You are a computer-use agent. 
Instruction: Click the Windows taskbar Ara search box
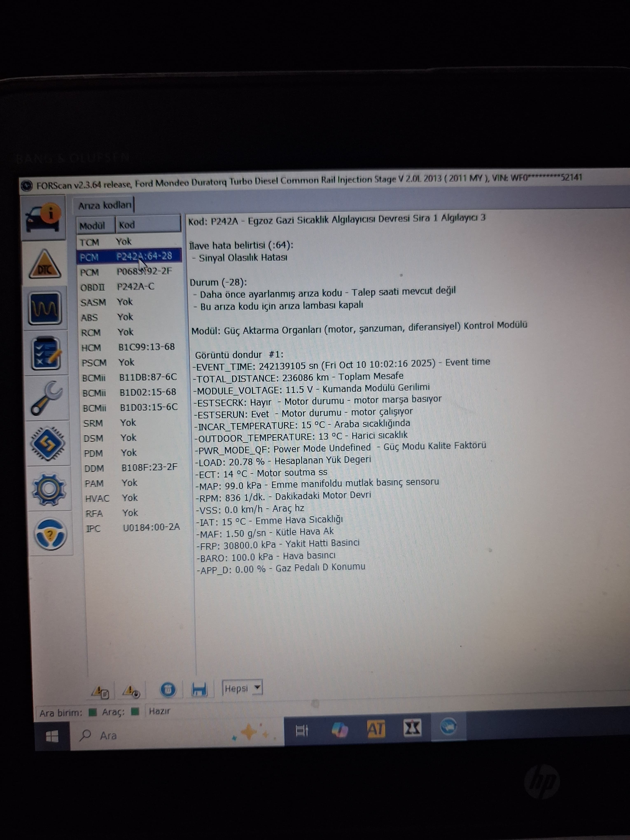[152, 736]
